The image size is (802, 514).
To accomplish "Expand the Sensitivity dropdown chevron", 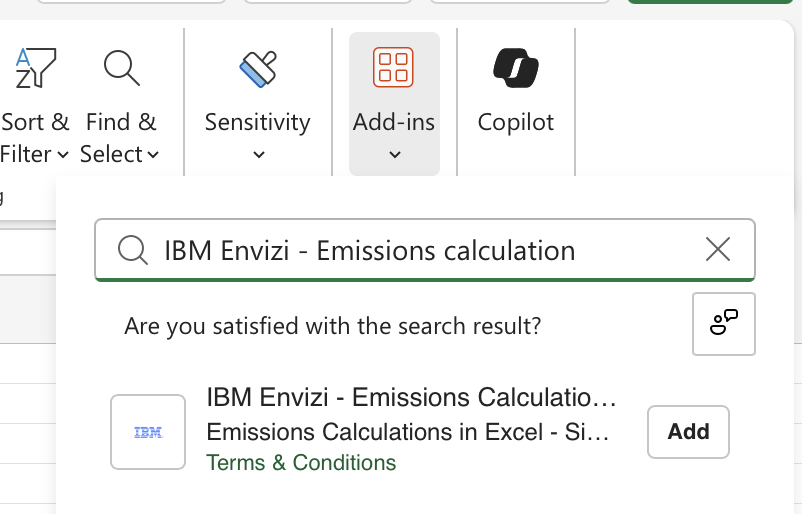I will 258,154.
